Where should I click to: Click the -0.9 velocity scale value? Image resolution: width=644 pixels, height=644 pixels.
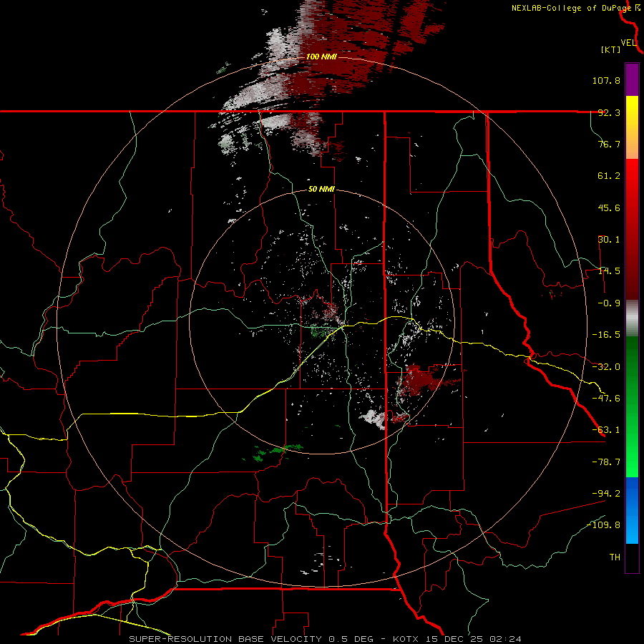609,303
